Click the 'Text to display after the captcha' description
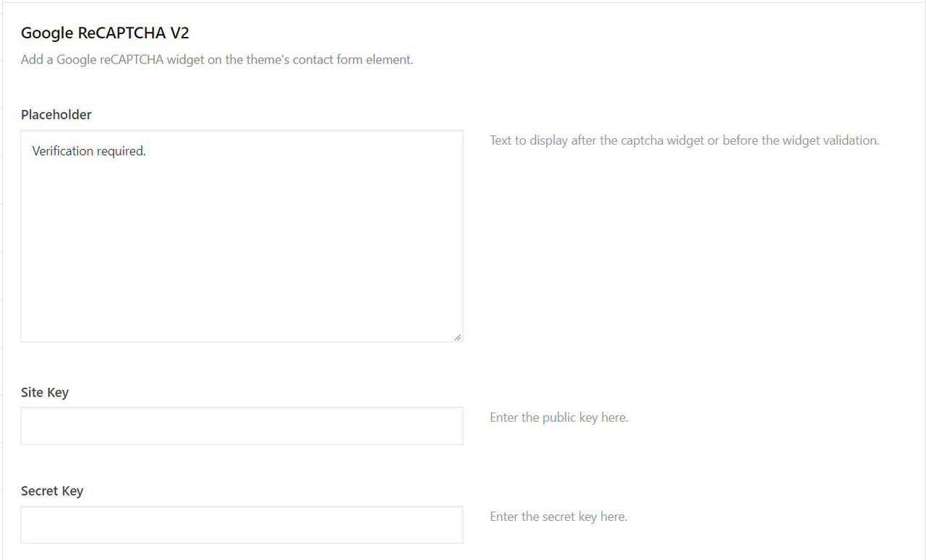Screen dimensions: 926x560 click(x=684, y=140)
